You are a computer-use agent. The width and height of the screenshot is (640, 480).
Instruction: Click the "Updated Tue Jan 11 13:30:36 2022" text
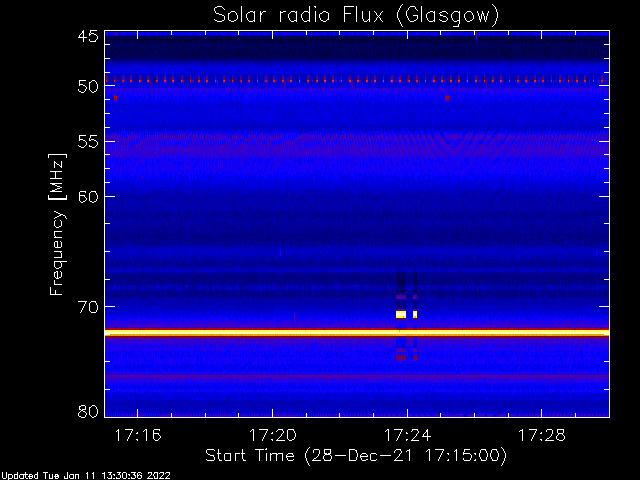[x=85, y=476]
